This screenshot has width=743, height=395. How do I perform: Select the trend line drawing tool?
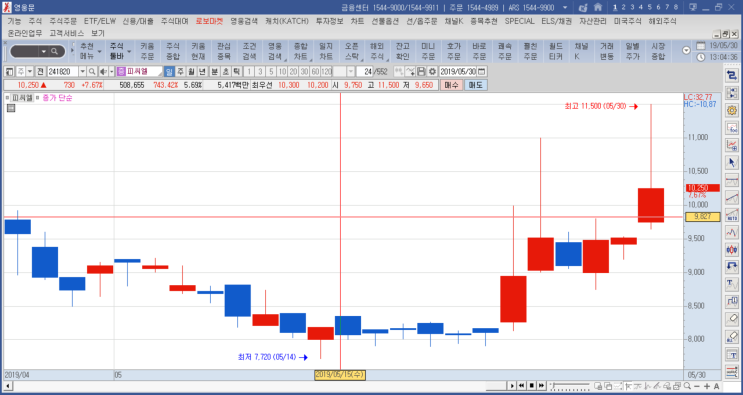pos(732,198)
